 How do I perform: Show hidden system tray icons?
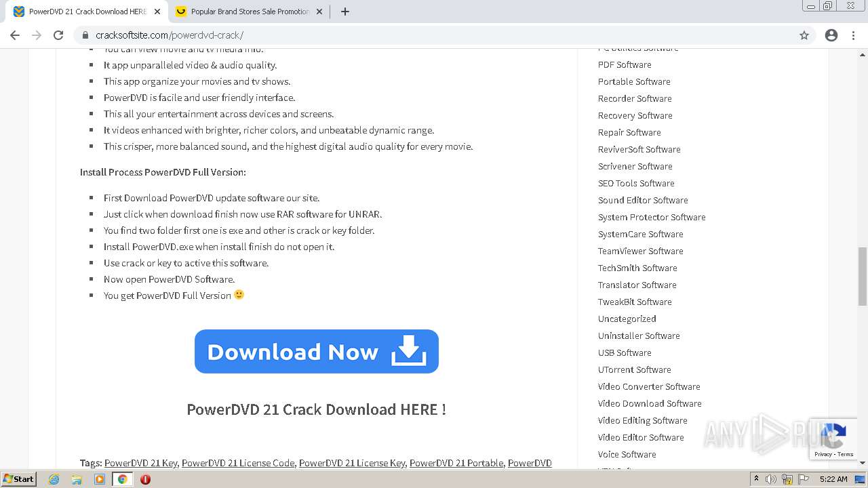[756, 479]
